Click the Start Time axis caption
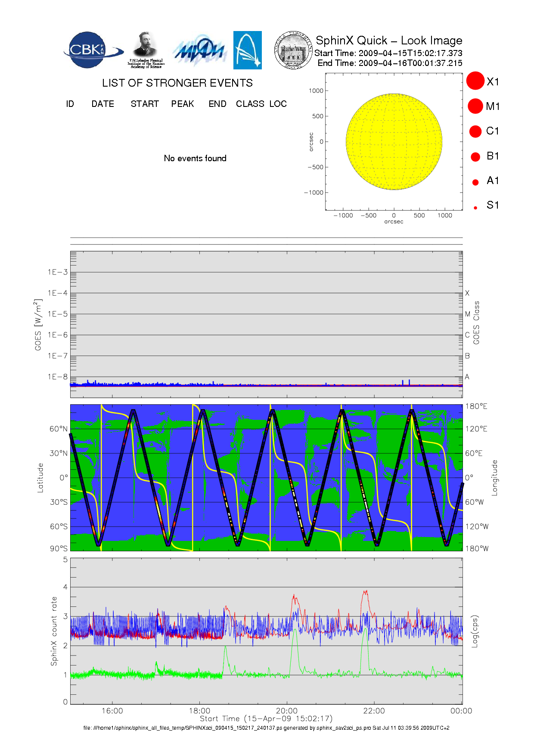534x756 pixels. pyautogui.click(x=266, y=719)
